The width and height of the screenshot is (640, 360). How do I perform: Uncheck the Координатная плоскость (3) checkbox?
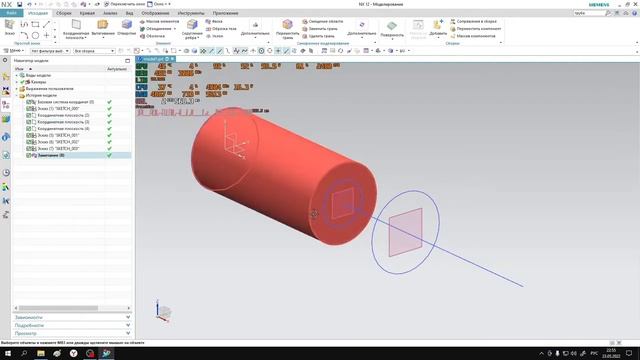[29, 122]
